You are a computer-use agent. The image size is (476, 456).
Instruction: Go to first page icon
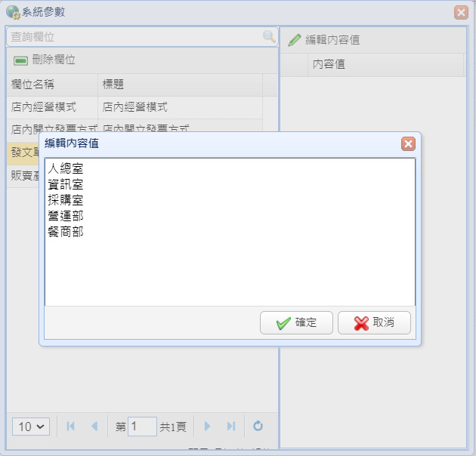(x=70, y=427)
